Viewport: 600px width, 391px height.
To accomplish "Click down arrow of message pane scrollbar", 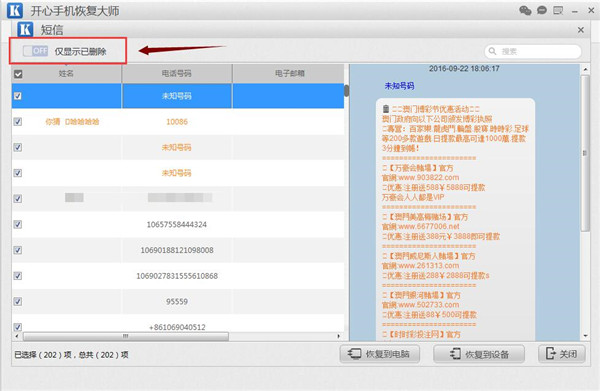I will pos(585,336).
